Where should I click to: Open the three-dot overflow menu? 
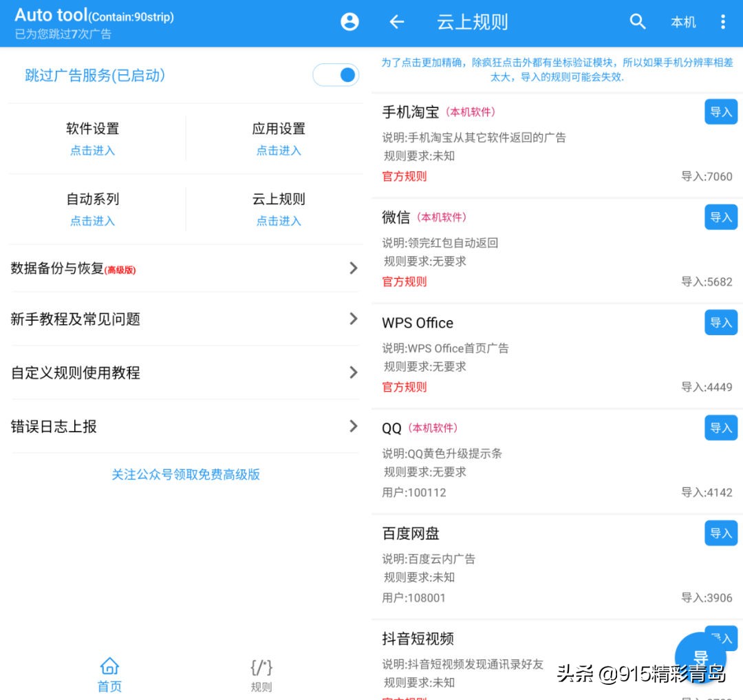coord(723,21)
